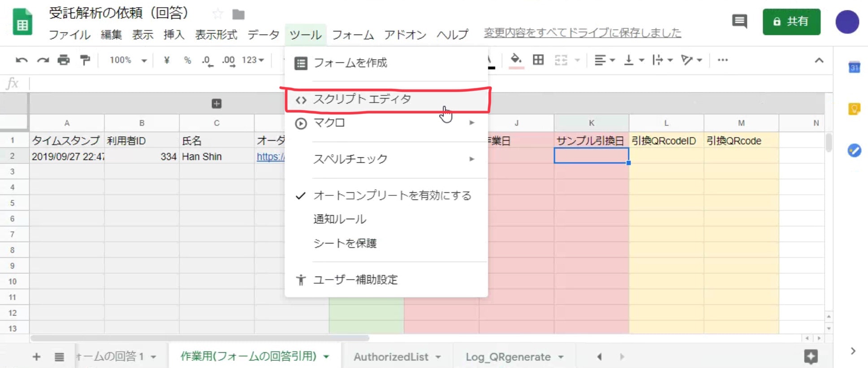Open the account avatar circle
Viewport: 868px width, 368px height.
847,22
